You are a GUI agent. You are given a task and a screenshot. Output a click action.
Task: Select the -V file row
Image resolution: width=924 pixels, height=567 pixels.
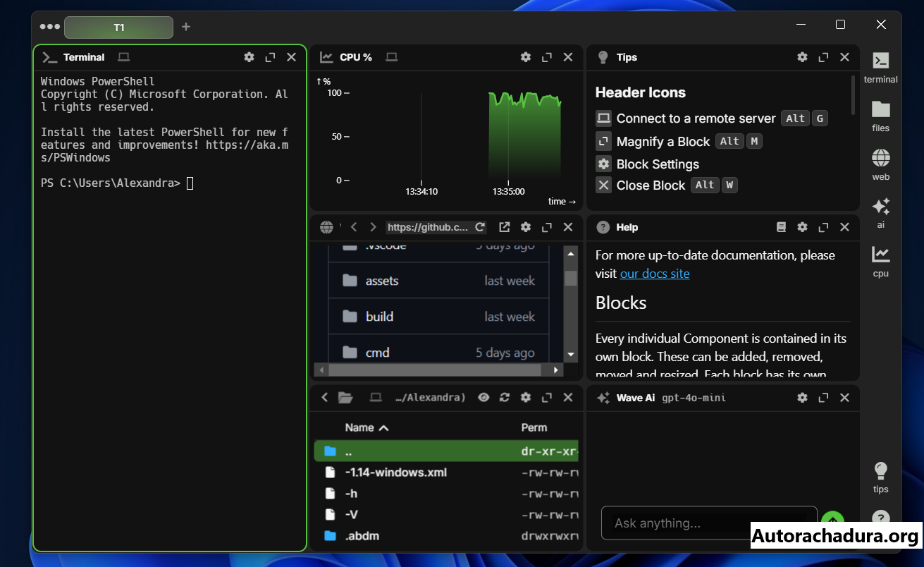click(x=446, y=515)
